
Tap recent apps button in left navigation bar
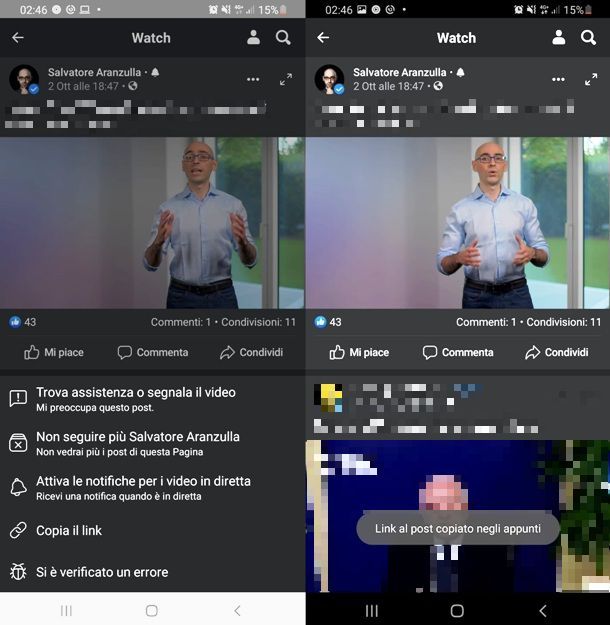pos(66,610)
